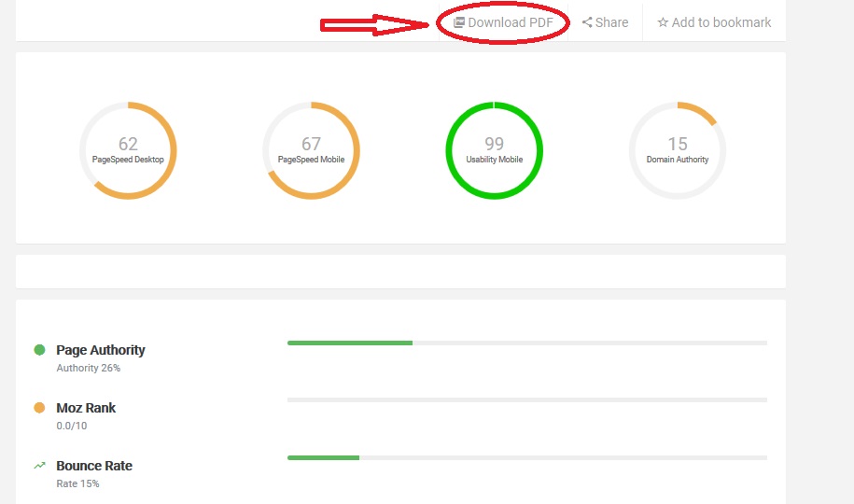Click the score number 67
This screenshot has width=854, height=504.
[311, 144]
